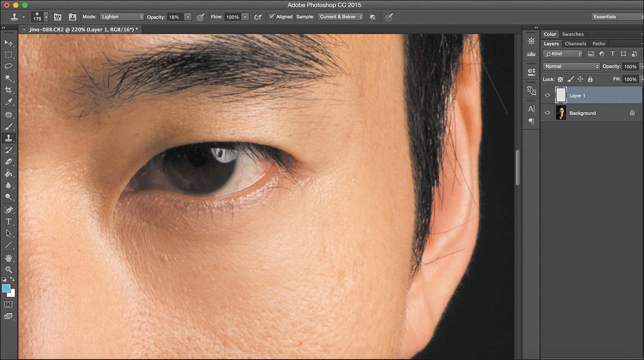Open the Essentials workspace dropdown
This screenshot has height=360, width=644.
pyautogui.click(x=617, y=17)
